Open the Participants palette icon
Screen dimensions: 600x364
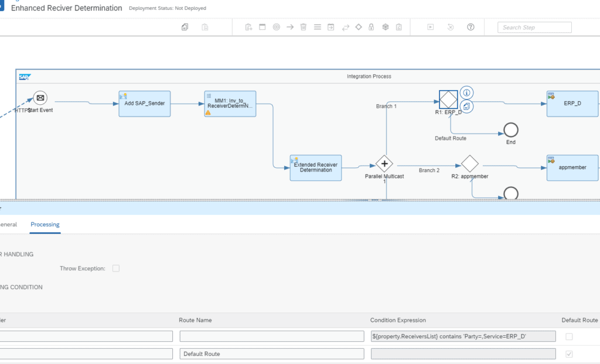pyautogui.click(x=248, y=27)
